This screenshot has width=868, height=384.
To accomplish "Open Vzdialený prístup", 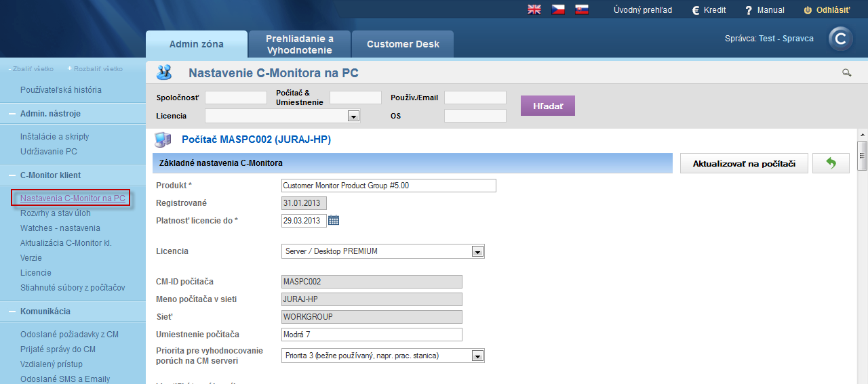I will click(52, 364).
